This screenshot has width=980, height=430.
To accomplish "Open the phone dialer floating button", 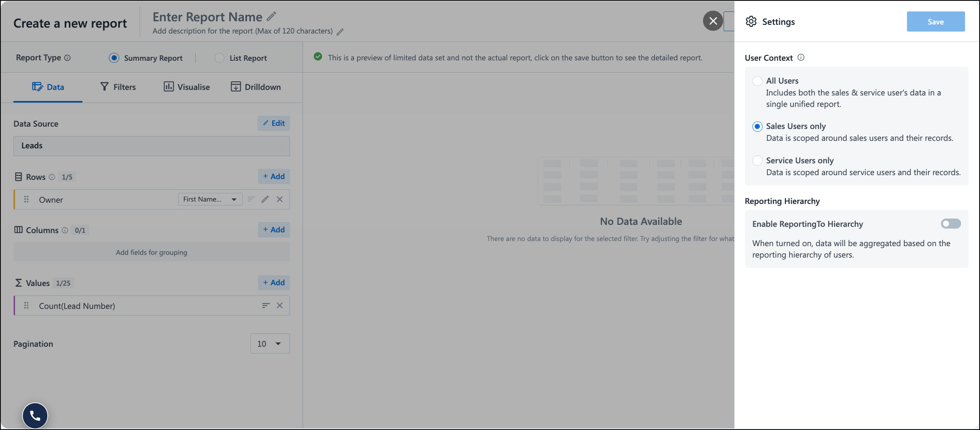I will click(35, 415).
